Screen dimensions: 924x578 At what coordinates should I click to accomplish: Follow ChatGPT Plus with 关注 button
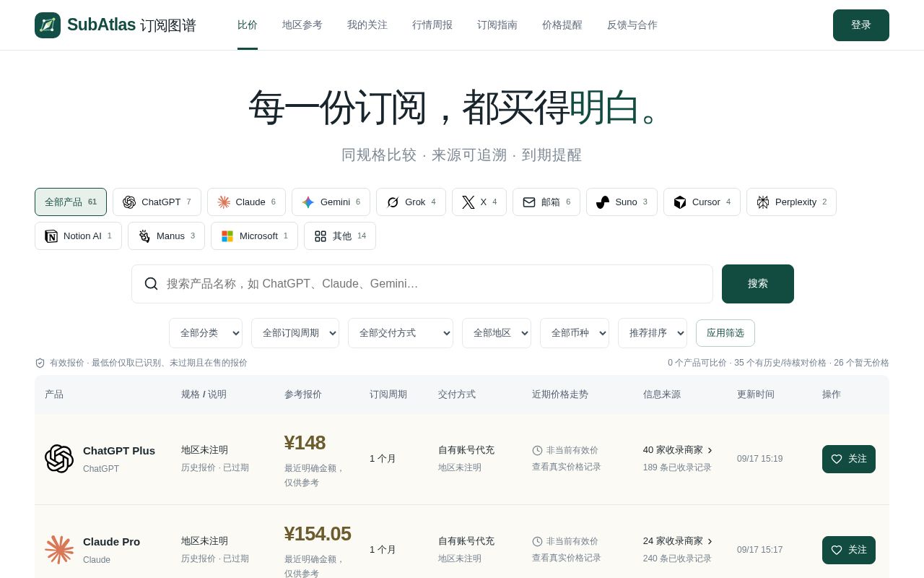(849, 459)
